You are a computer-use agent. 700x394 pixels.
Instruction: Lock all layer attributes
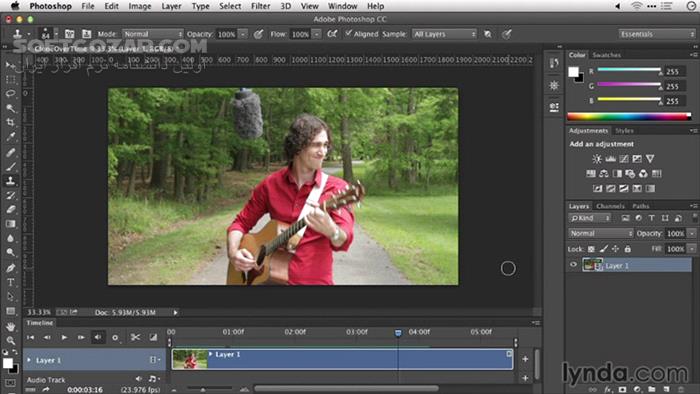point(627,249)
